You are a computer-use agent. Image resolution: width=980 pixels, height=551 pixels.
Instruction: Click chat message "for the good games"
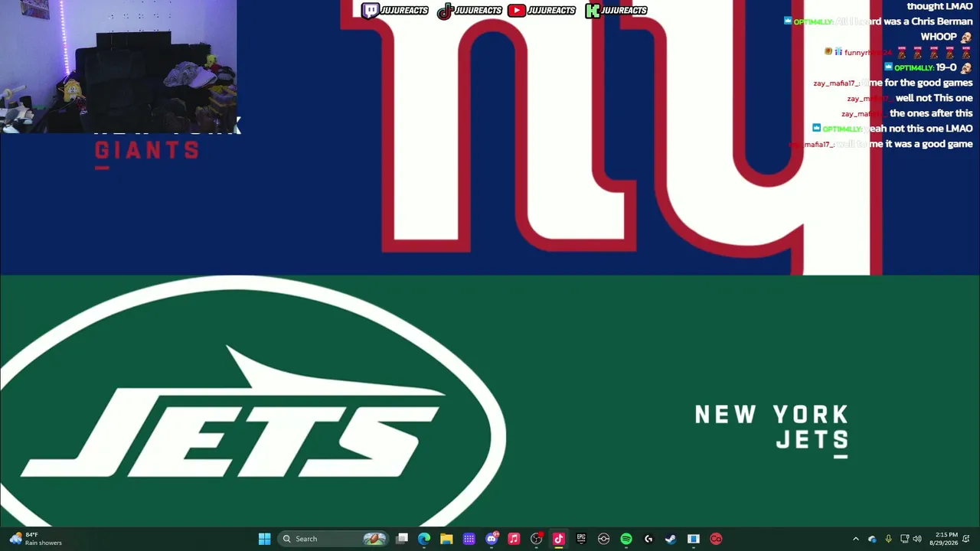929,83
